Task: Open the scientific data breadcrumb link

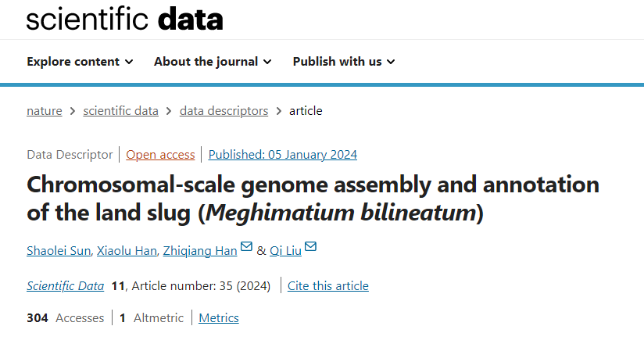Action: [x=120, y=111]
